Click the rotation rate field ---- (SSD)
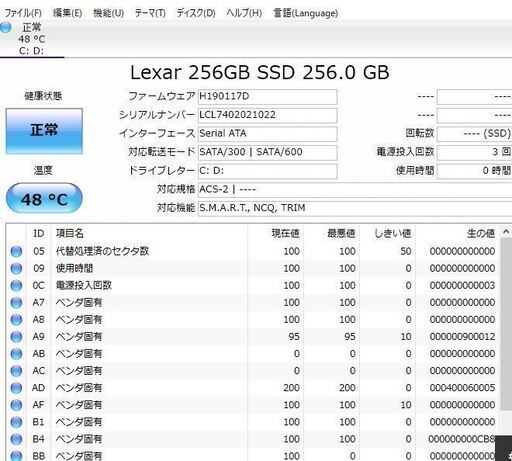The width and height of the screenshot is (512, 461). [474, 134]
